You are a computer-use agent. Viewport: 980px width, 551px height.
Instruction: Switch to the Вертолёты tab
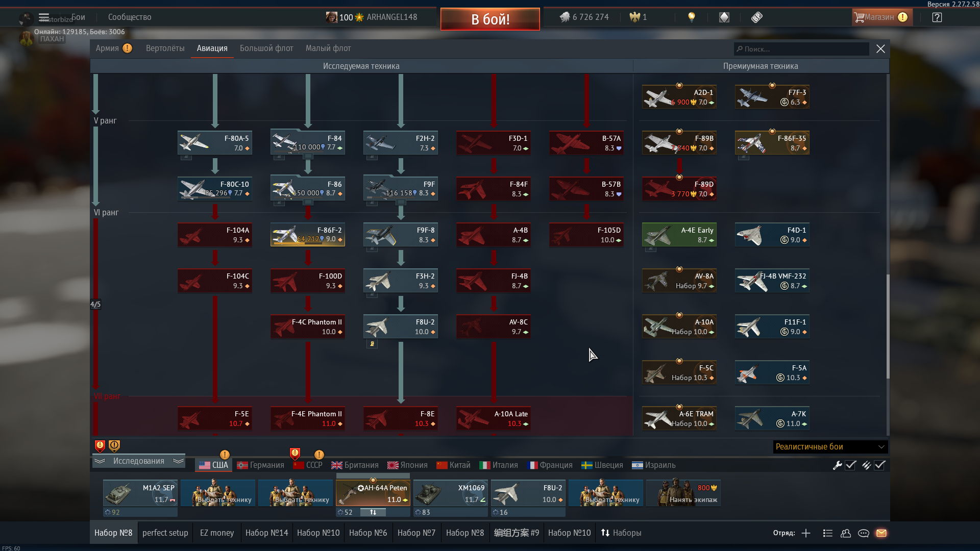coord(165,48)
